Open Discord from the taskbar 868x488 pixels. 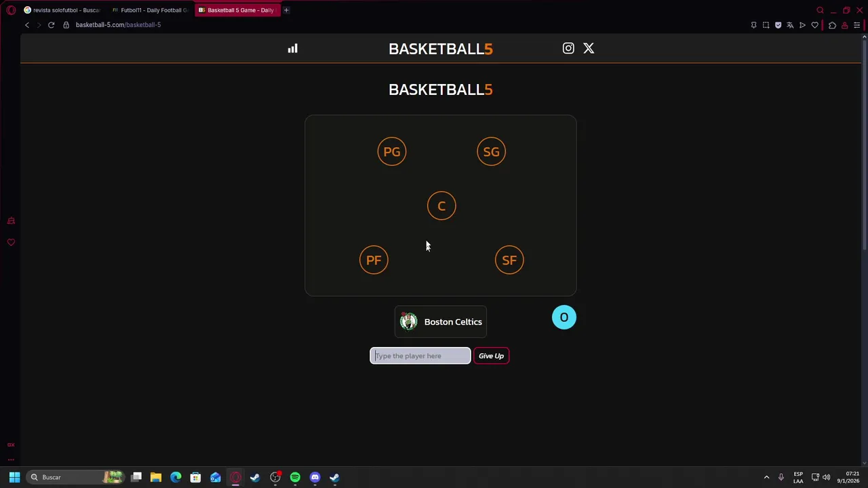pyautogui.click(x=315, y=477)
